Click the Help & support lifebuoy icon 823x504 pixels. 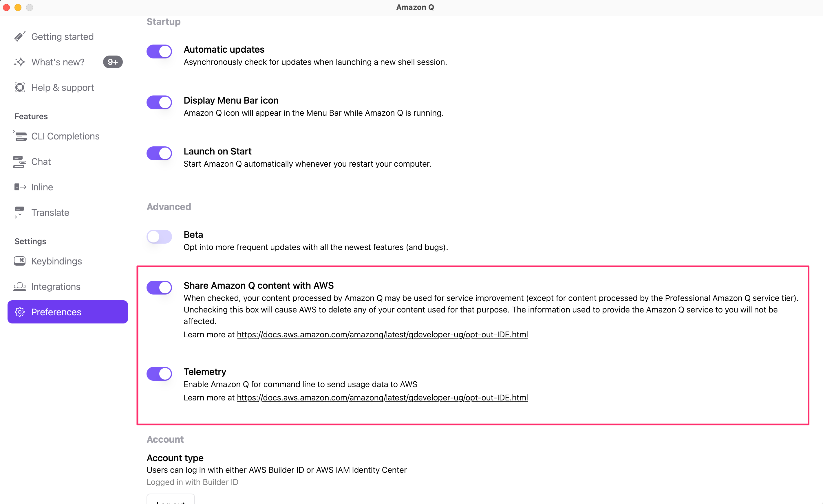coord(20,87)
